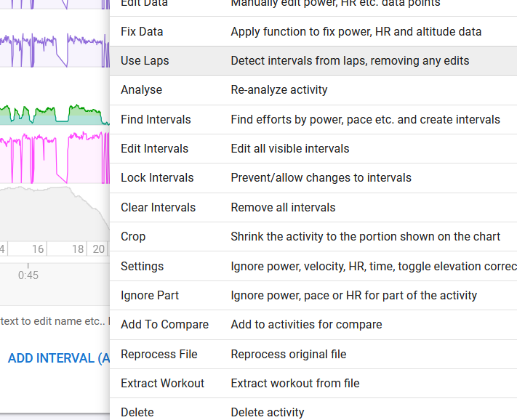Click the 0:45 time axis marker

[x=28, y=275]
